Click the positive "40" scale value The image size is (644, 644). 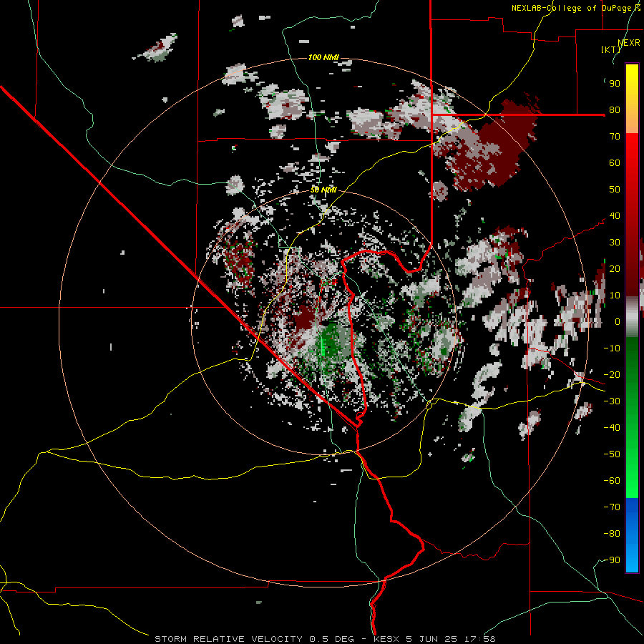tap(615, 215)
